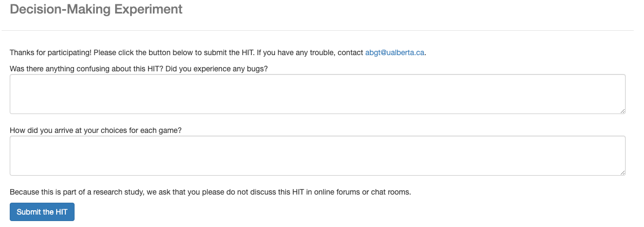644x227 pixels.
Task: Focus the confusing-or-bugs feedback text area
Action: [318, 94]
